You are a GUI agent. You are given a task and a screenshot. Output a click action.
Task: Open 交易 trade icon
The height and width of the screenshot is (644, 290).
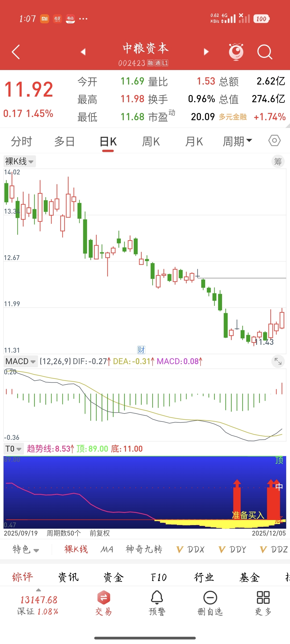[x=104, y=603]
